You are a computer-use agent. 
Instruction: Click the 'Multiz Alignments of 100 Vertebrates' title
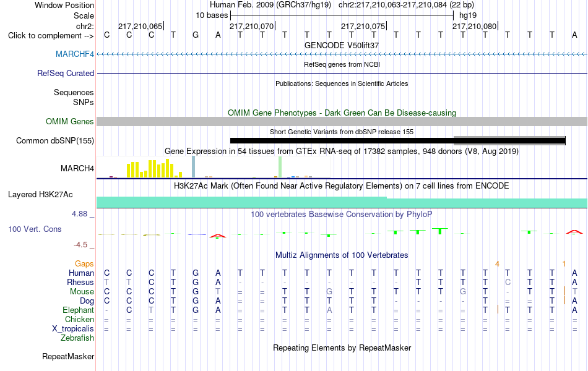tap(342, 255)
